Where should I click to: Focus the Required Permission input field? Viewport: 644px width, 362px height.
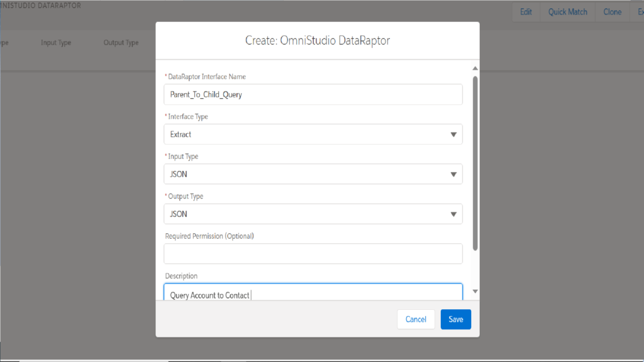coord(313,254)
